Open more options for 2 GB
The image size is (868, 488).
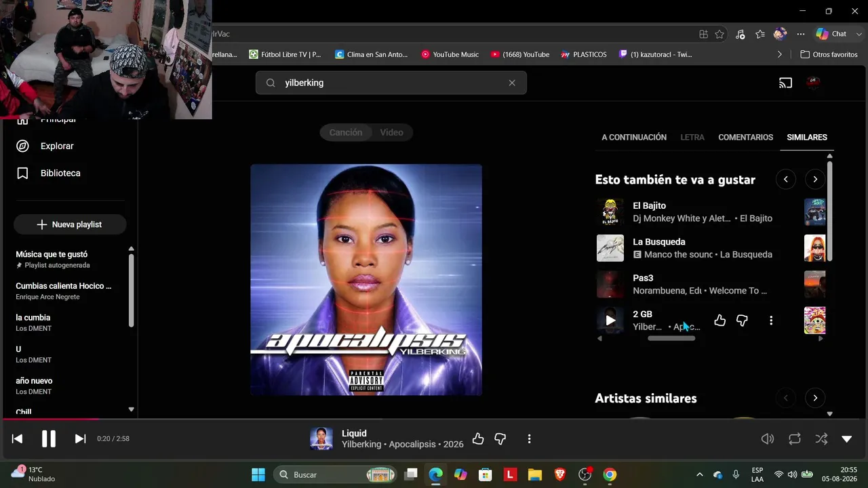coord(771,321)
